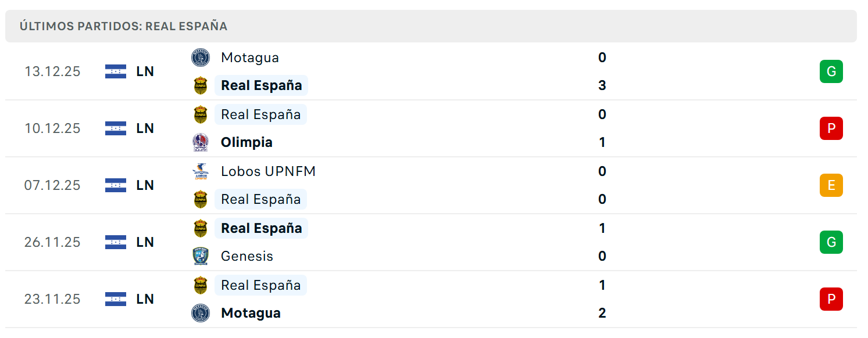
Task: Click red P result badge for 10.12.25
Action: (831, 128)
